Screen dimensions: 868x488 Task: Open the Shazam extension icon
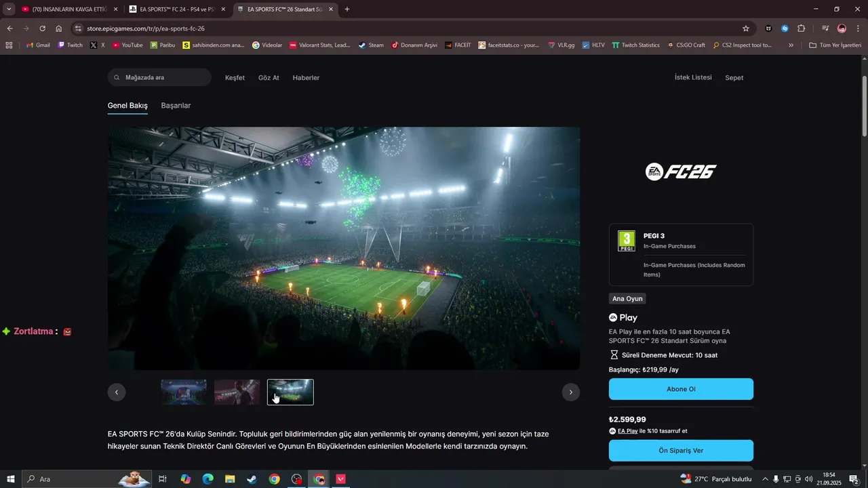[785, 28]
